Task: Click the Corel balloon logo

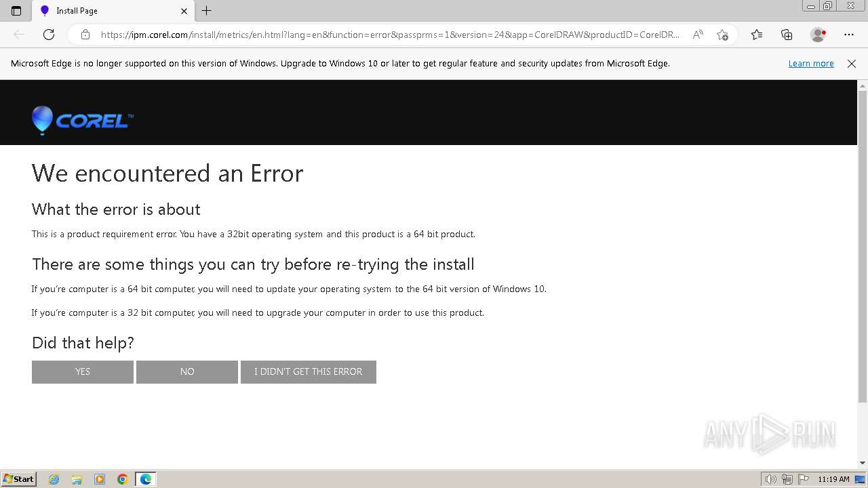Action: click(x=82, y=121)
